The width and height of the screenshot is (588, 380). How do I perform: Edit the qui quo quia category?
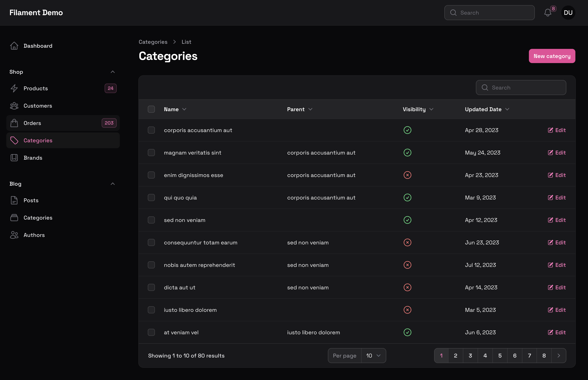557,198
